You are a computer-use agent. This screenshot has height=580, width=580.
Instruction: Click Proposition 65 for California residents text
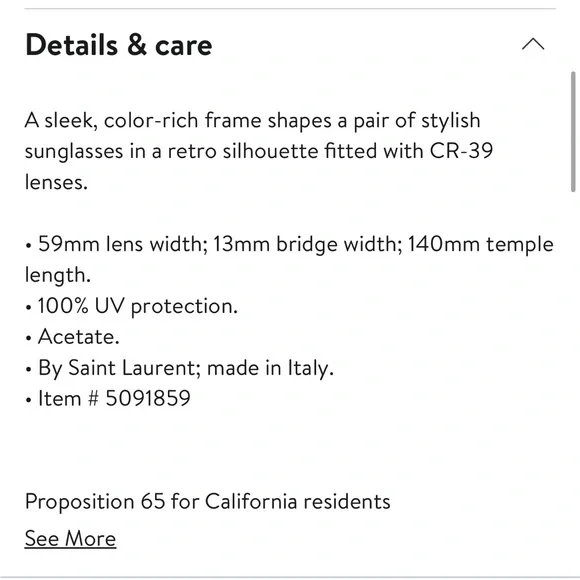pyautogui.click(x=208, y=502)
